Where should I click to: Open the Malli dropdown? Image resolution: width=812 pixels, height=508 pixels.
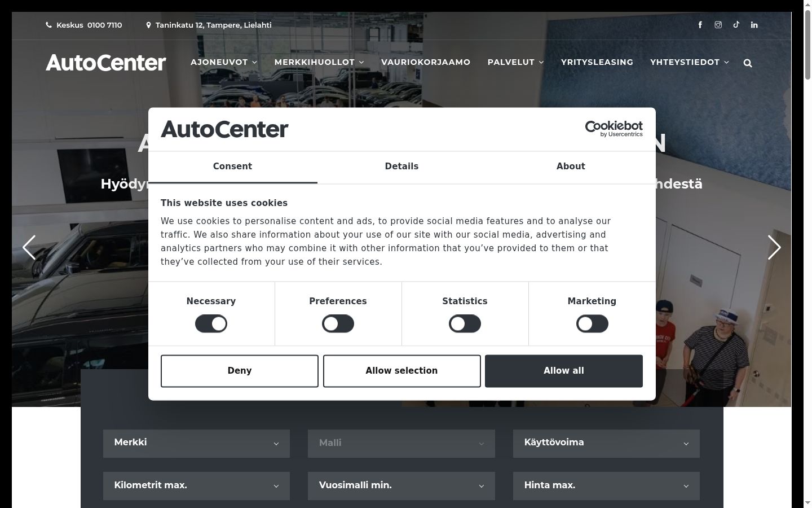click(x=401, y=443)
